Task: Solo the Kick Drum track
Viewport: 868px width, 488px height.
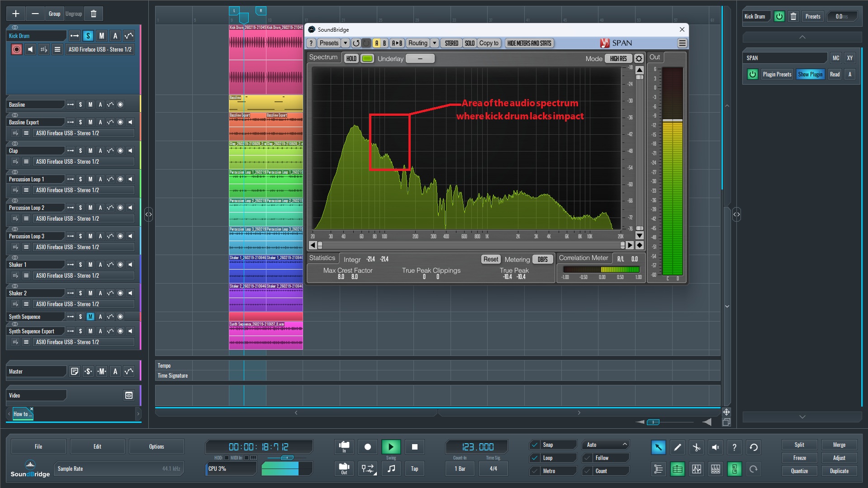Action: 88,36
